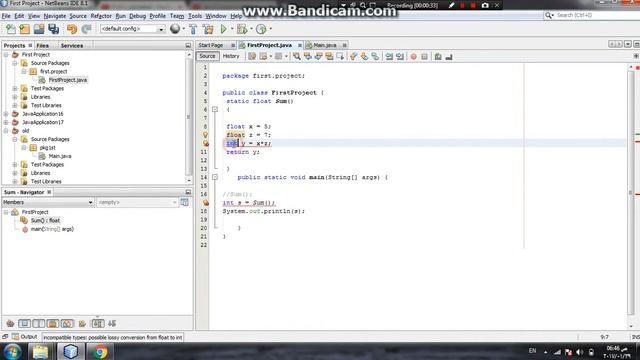The image size is (640, 360).
Task: Click the globe browser icon in toolbar
Action: [175, 29]
